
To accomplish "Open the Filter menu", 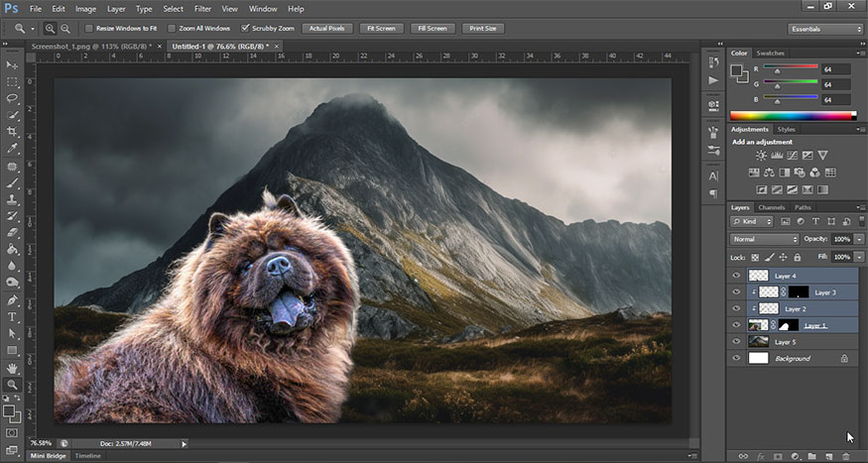I will click(x=202, y=9).
